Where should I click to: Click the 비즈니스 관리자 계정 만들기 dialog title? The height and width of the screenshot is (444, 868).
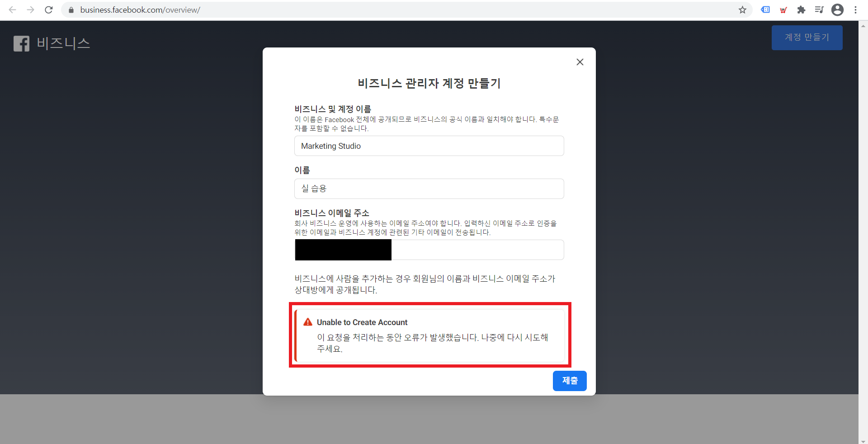(429, 83)
